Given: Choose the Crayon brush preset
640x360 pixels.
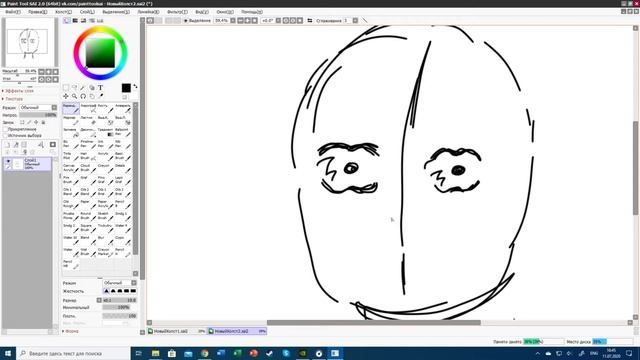Looking at the screenshot, I should [105, 168].
